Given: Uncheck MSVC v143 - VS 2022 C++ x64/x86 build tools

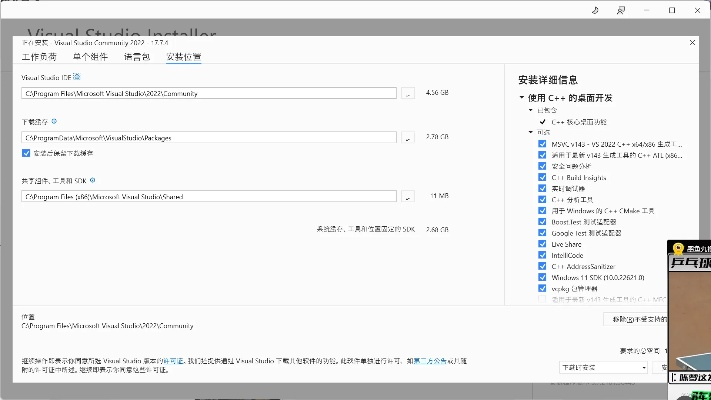Looking at the screenshot, I should point(542,144).
